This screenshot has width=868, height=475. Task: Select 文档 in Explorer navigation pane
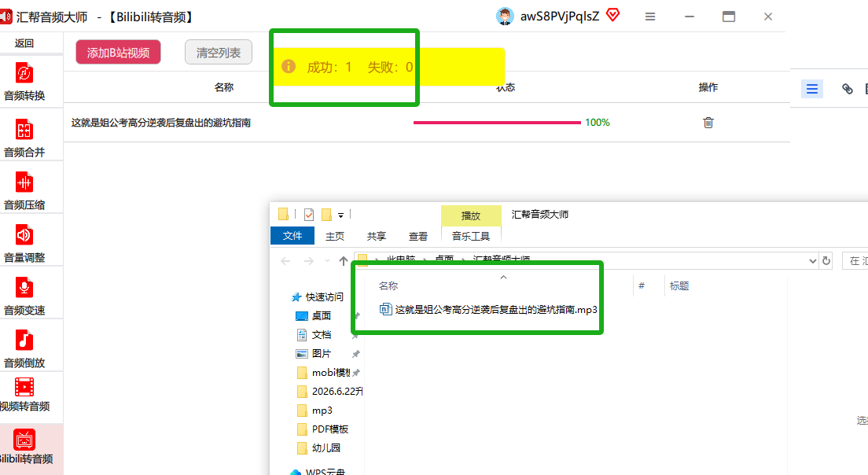321,335
